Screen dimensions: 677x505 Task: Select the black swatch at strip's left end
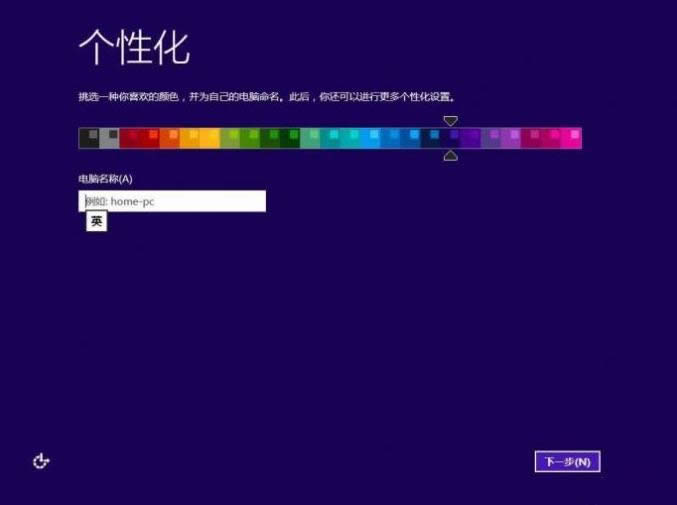[88, 138]
